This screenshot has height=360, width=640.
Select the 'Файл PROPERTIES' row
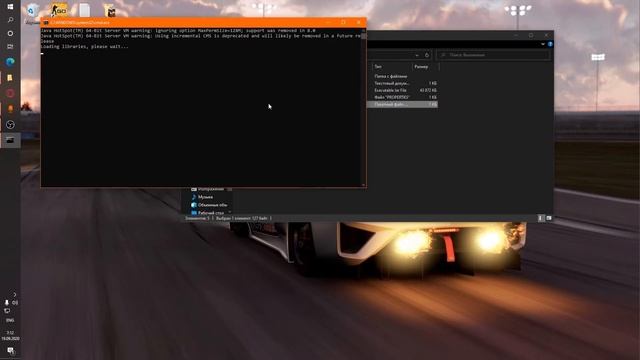402,98
